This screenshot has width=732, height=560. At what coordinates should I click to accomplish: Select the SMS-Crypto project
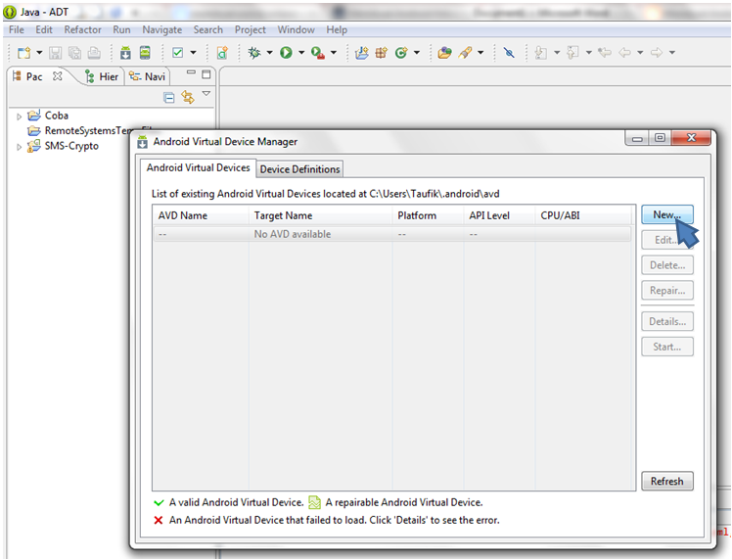[x=71, y=146]
